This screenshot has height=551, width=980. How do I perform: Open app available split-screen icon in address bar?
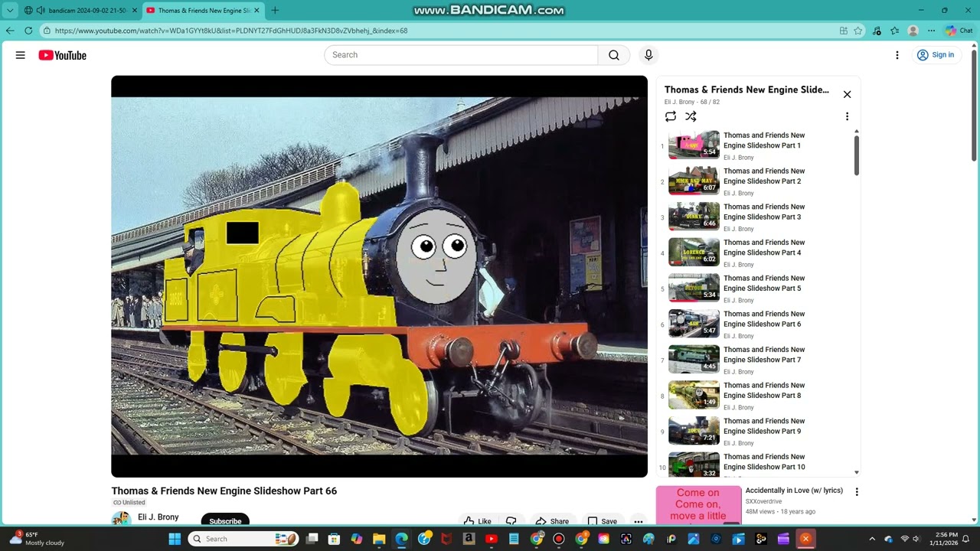pyautogui.click(x=843, y=31)
